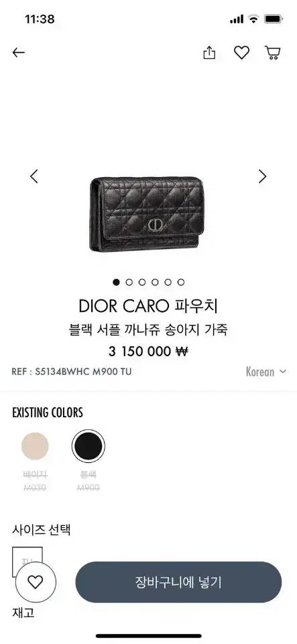Select the third image pagination dot
This screenshot has height=644, width=297.
tap(142, 282)
